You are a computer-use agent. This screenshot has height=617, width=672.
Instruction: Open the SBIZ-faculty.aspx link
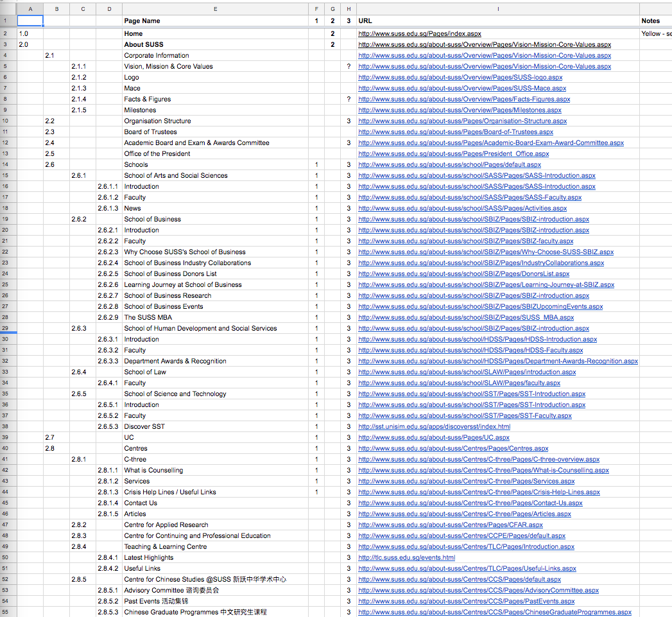(x=466, y=241)
